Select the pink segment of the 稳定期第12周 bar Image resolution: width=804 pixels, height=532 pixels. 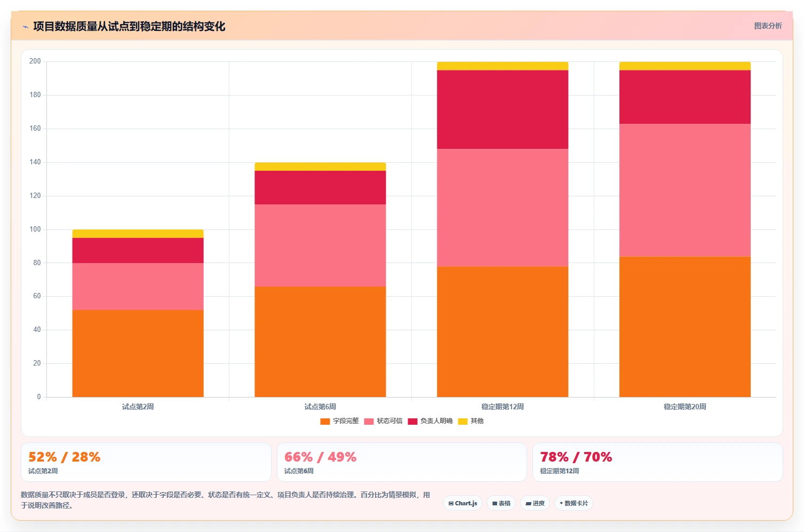pos(503,208)
